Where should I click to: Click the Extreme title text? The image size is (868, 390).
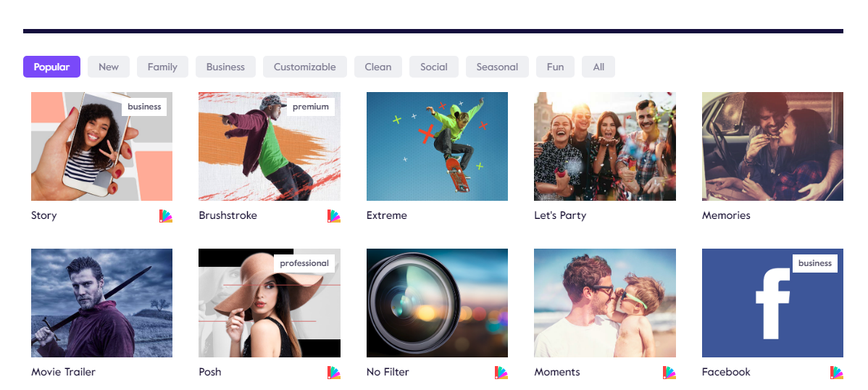(x=387, y=215)
